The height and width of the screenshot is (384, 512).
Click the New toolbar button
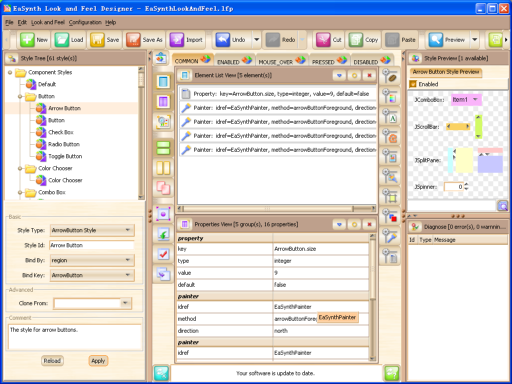point(34,40)
